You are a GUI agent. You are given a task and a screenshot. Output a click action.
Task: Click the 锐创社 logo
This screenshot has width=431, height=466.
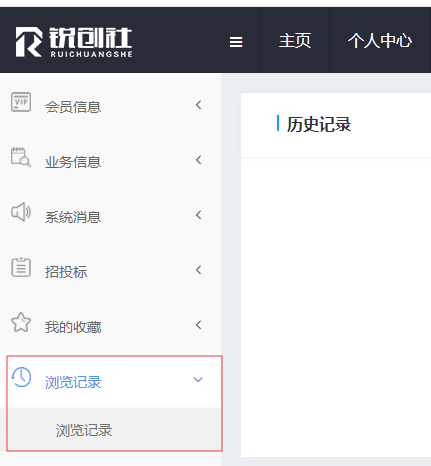[x=74, y=42]
